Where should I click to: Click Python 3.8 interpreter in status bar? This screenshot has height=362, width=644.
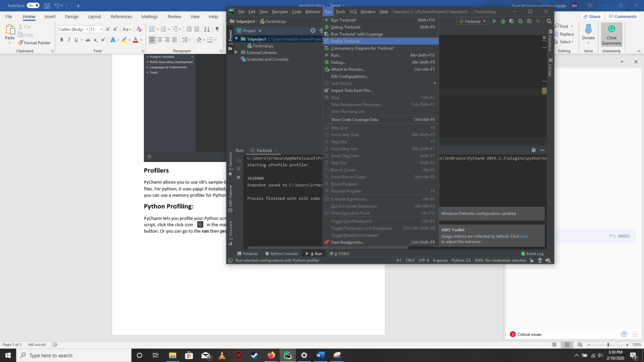[x=461, y=260]
